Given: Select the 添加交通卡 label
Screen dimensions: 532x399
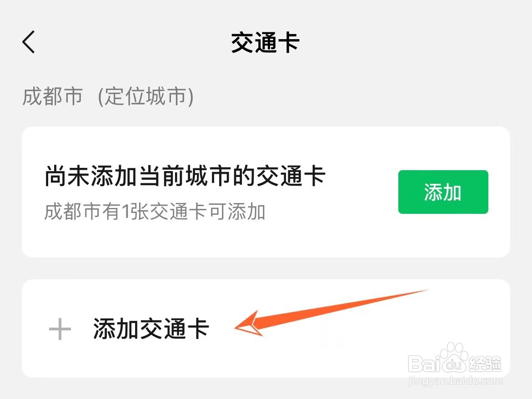Looking at the screenshot, I should coord(151,328).
